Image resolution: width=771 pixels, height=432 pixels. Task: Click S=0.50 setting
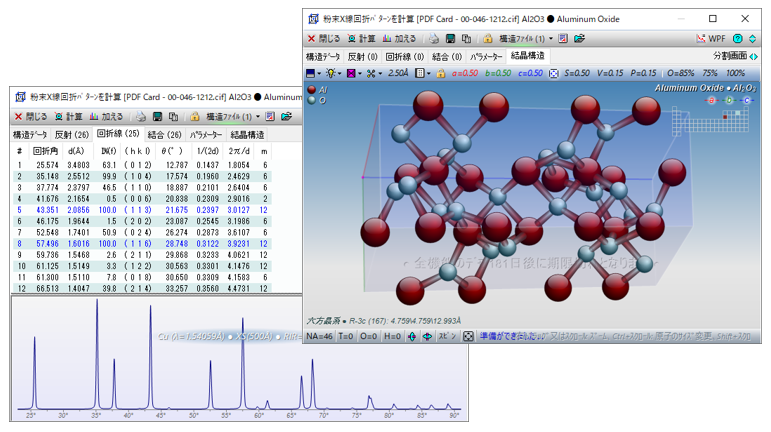click(577, 73)
